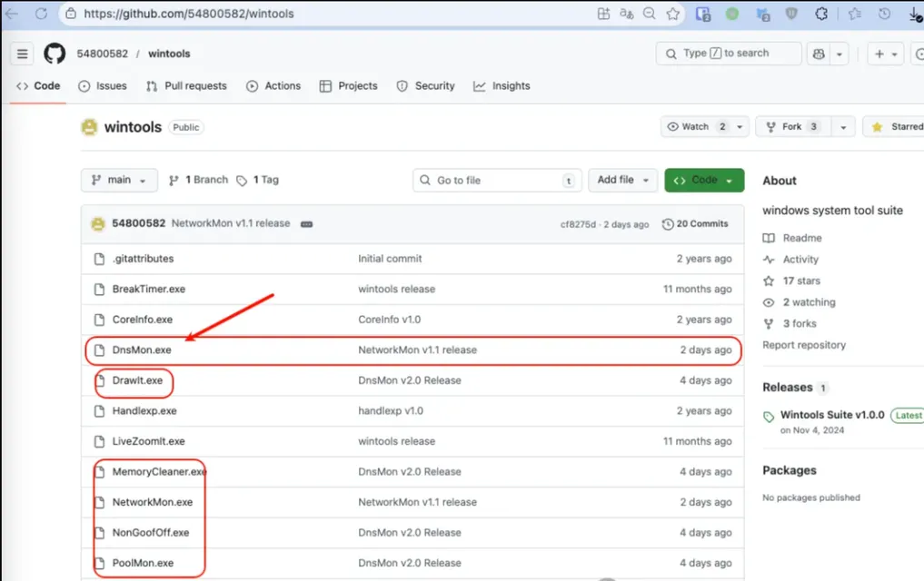Image resolution: width=924 pixels, height=581 pixels.
Task: Open the Copilot icon in the header
Action: 819,54
